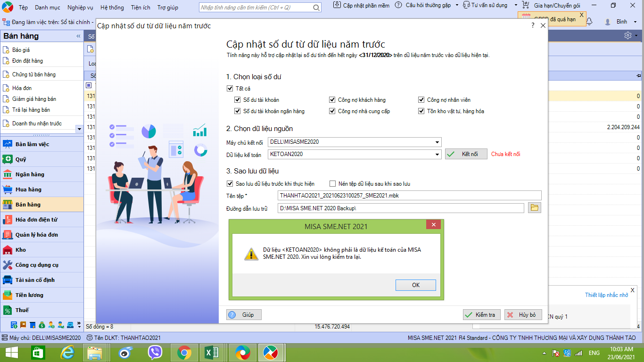Go to Công cụ dụng cụ module
The width and height of the screenshot is (644, 362).
(42, 265)
